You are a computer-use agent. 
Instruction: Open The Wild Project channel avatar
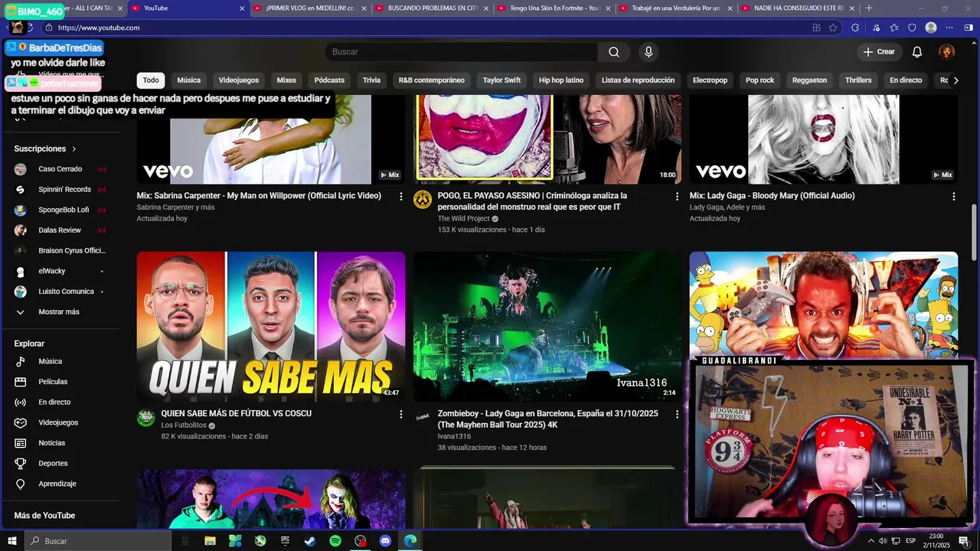coord(423,200)
